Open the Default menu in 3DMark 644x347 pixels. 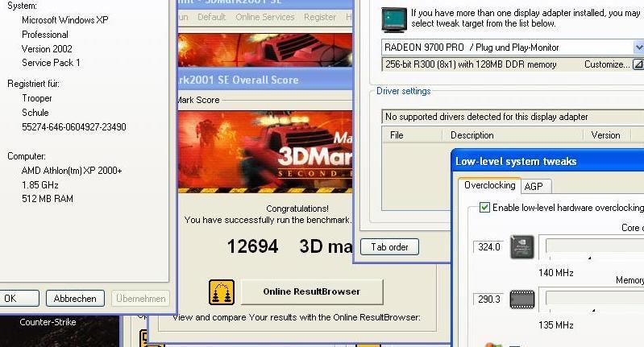[211, 17]
